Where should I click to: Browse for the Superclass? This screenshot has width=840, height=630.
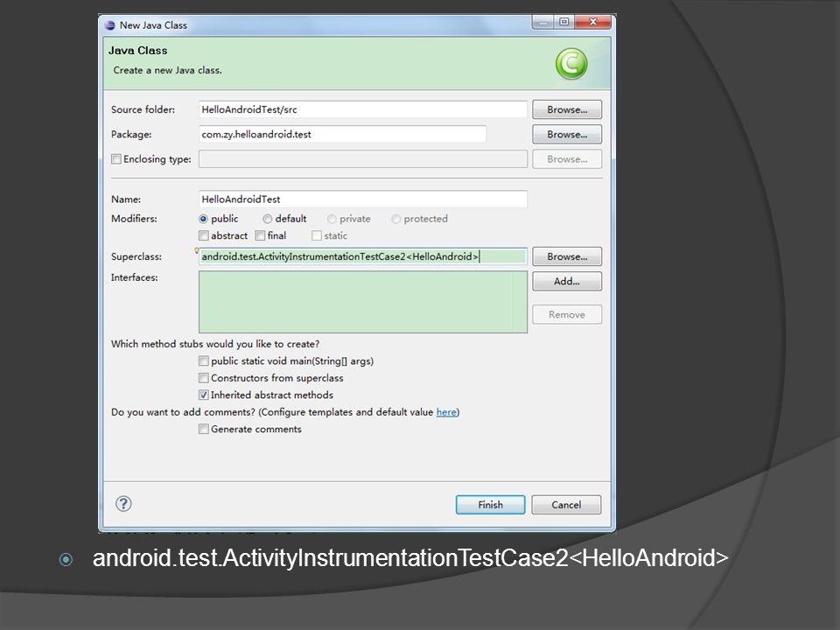[567, 256]
